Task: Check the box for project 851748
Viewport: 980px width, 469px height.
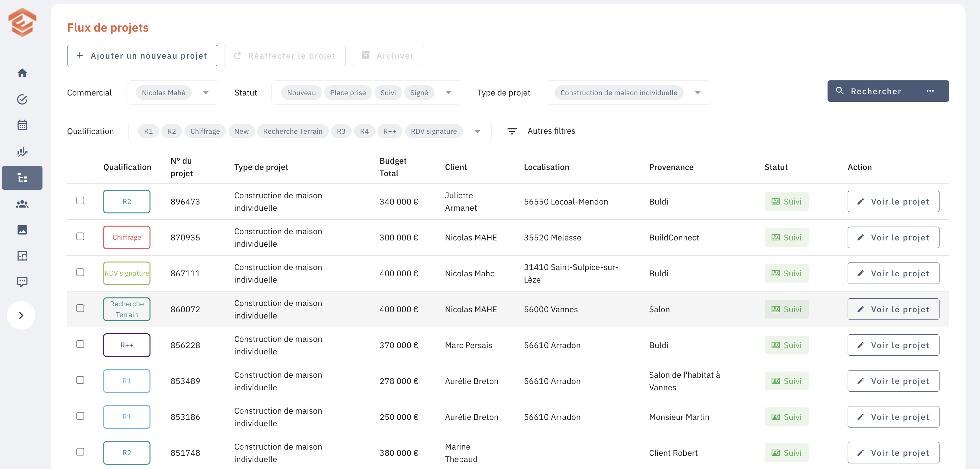Action: click(80, 452)
